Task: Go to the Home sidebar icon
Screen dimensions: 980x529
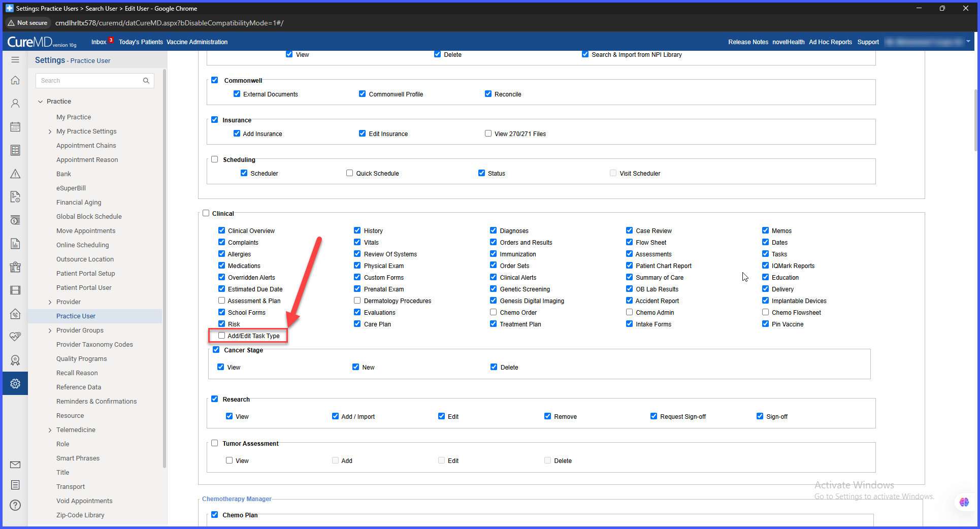Action: click(15, 80)
